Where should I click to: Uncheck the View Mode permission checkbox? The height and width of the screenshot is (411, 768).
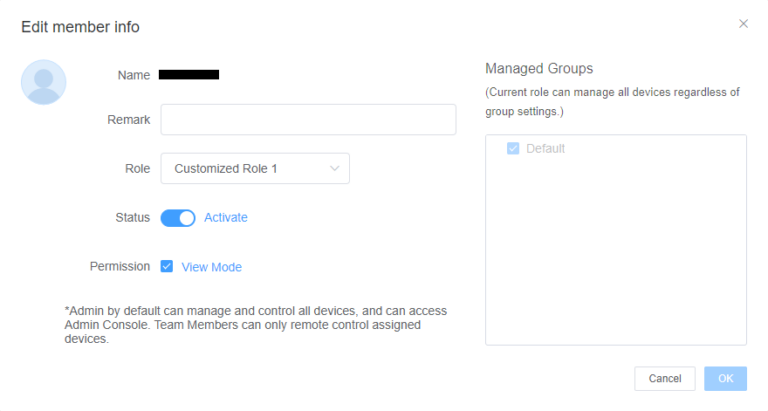tap(167, 266)
